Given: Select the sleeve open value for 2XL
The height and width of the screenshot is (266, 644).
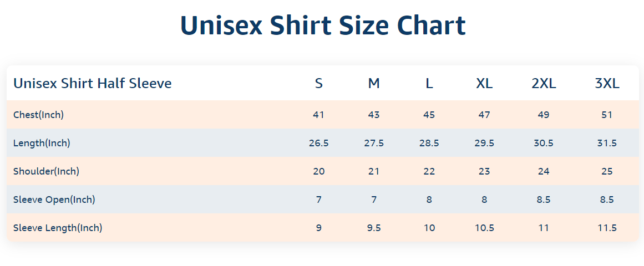Looking at the screenshot, I should coord(544,199).
